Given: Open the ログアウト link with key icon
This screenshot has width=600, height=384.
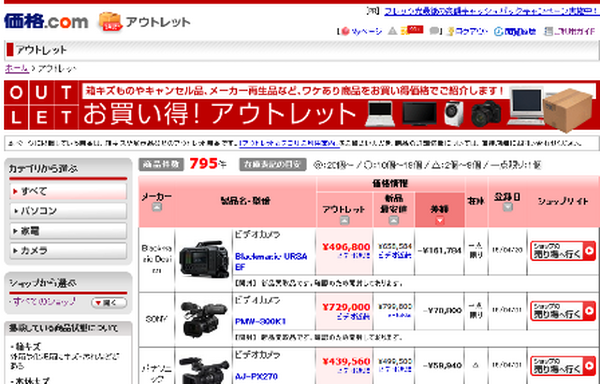Looking at the screenshot, I should point(467,31).
